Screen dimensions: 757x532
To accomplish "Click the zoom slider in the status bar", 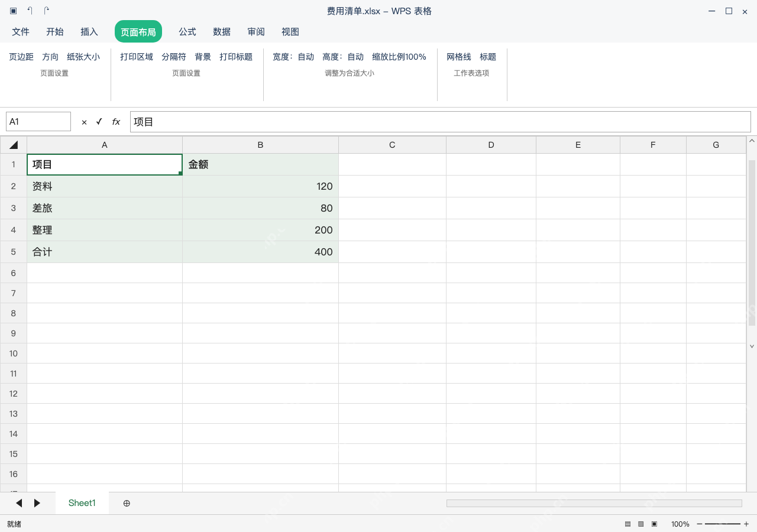I will pyautogui.click(x=723, y=524).
